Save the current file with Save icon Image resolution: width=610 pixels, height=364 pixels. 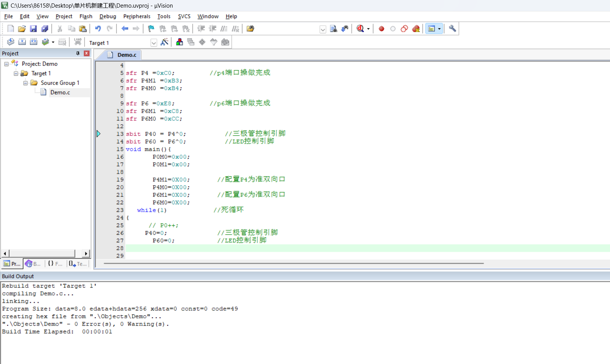(34, 29)
